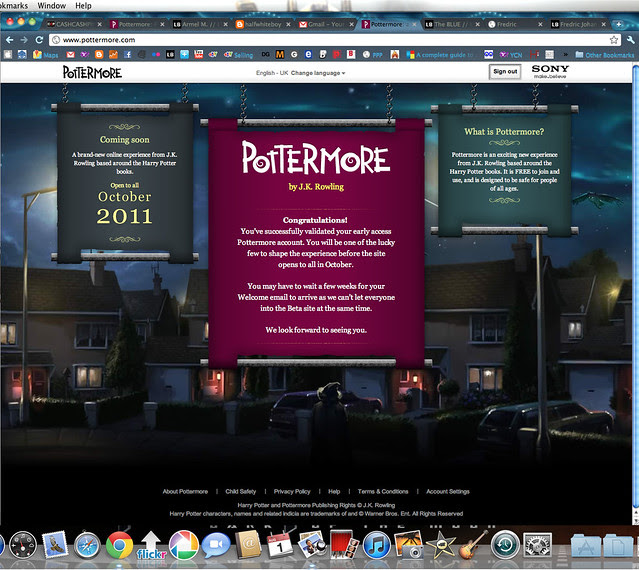Reload the page with the refresh icon
The height and width of the screenshot is (570, 639).
[39, 40]
